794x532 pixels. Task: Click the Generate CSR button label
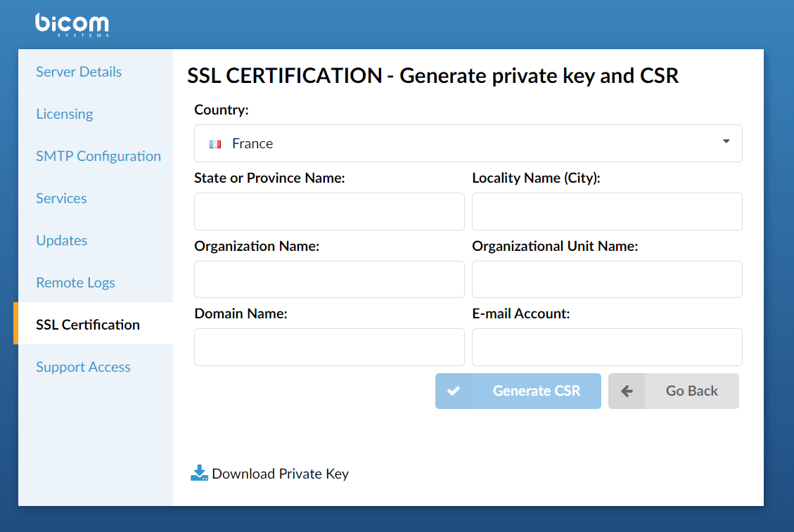click(x=537, y=391)
